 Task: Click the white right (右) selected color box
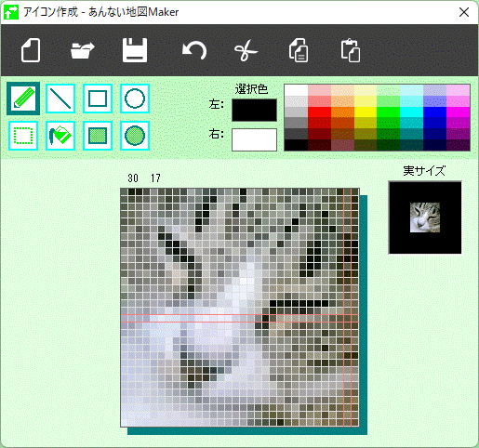pyautogui.click(x=254, y=139)
